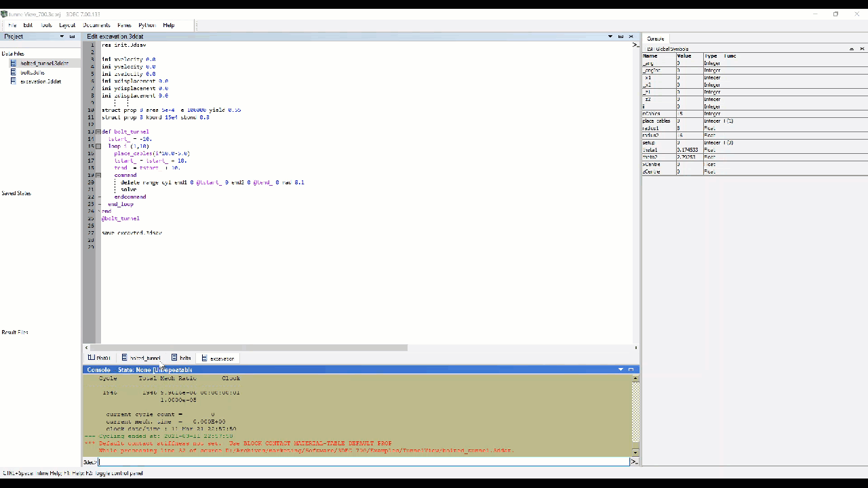Switch to the bolts editor tab
Screen dimensions: 868x488
pyautogui.click(x=181, y=358)
